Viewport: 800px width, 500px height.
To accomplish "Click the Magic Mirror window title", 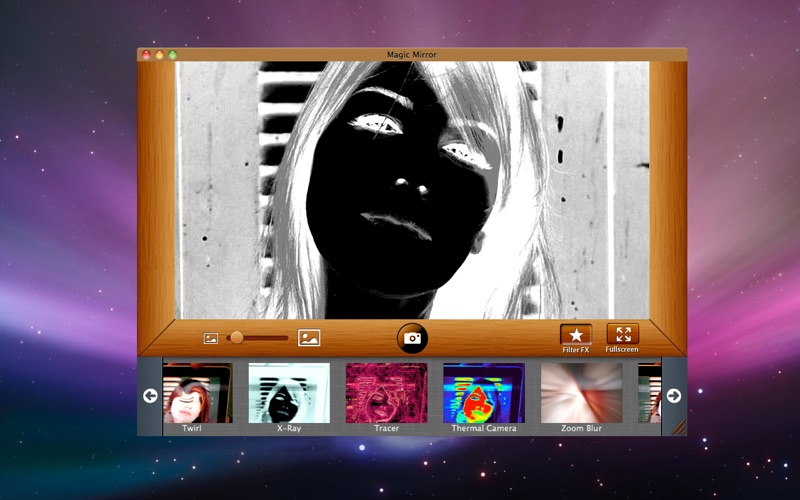I will 412,55.
